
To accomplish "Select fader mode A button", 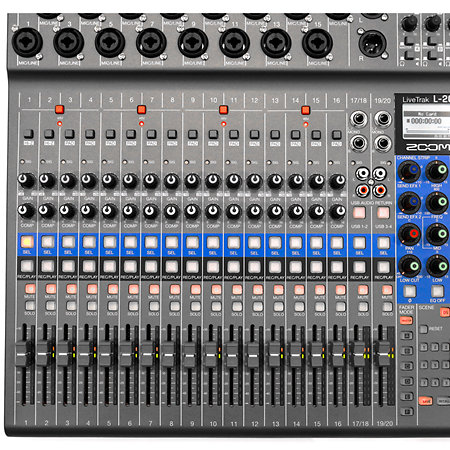I will (407, 335).
